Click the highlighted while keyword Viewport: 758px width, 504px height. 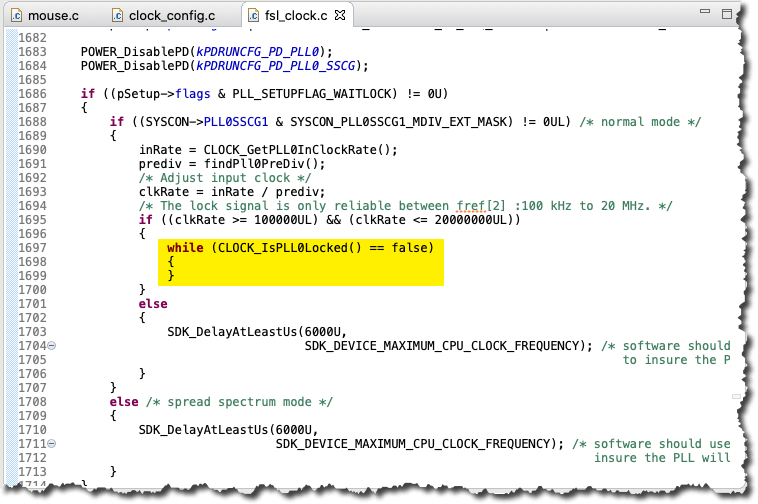pos(186,248)
